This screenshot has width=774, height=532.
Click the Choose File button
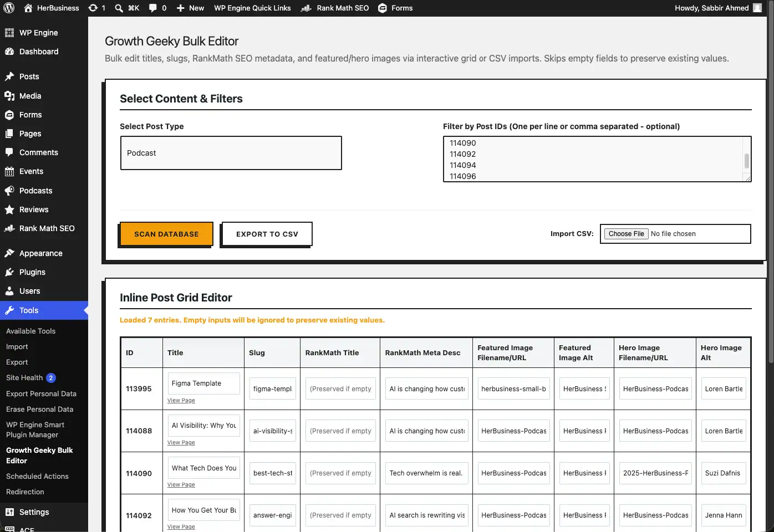click(x=626, y=234)
